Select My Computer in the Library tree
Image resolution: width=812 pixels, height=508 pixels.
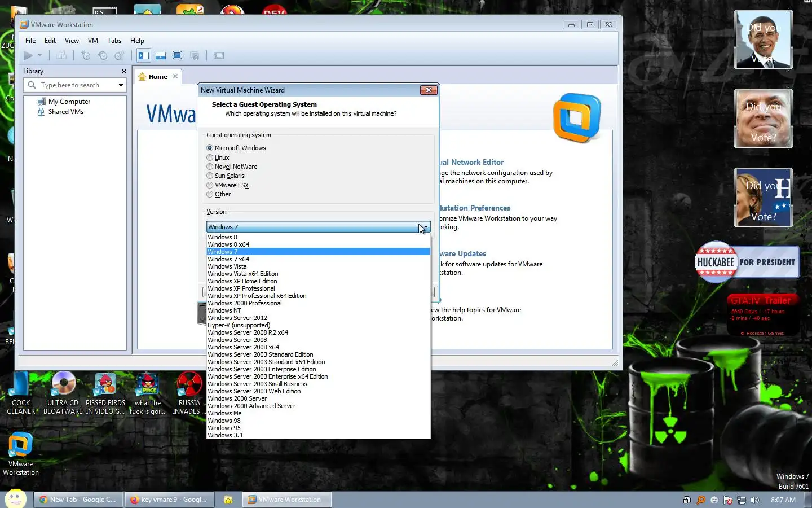click(x=69, y=102)
